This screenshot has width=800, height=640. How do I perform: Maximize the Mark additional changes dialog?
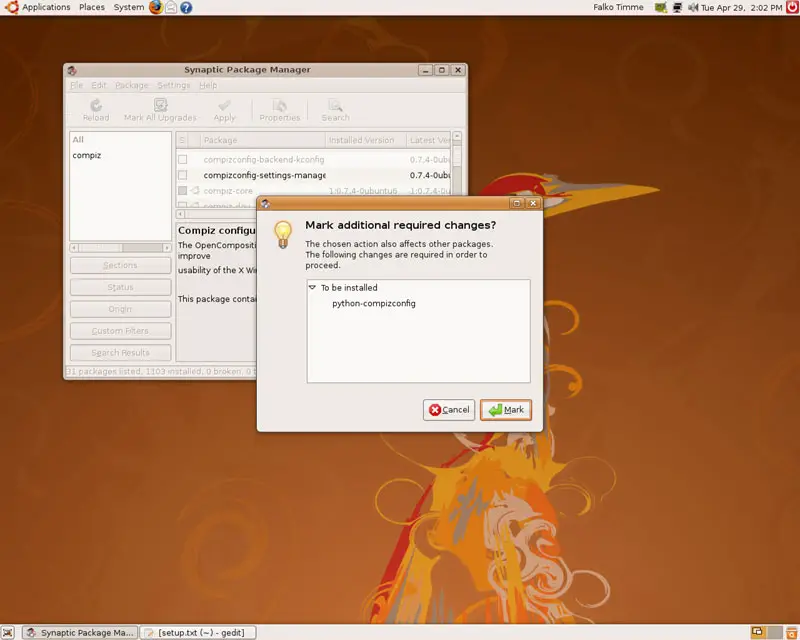coord(516,203)
